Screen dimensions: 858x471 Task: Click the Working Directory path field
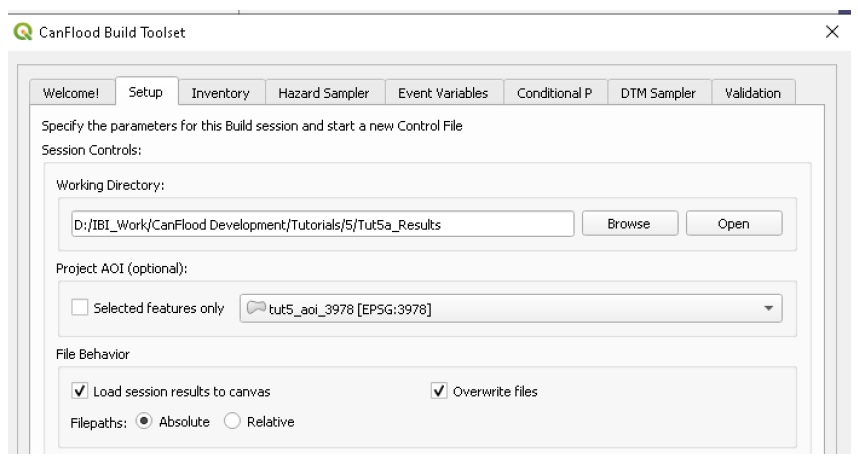pyautogui.click(x=322, y=224)
